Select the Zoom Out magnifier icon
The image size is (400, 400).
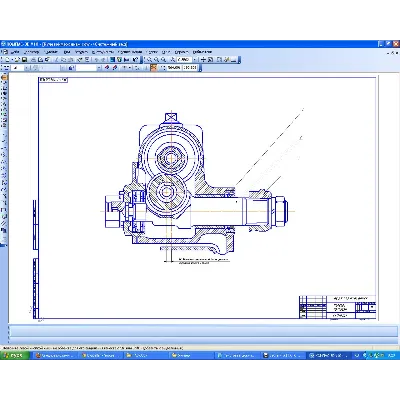point(163,60)
